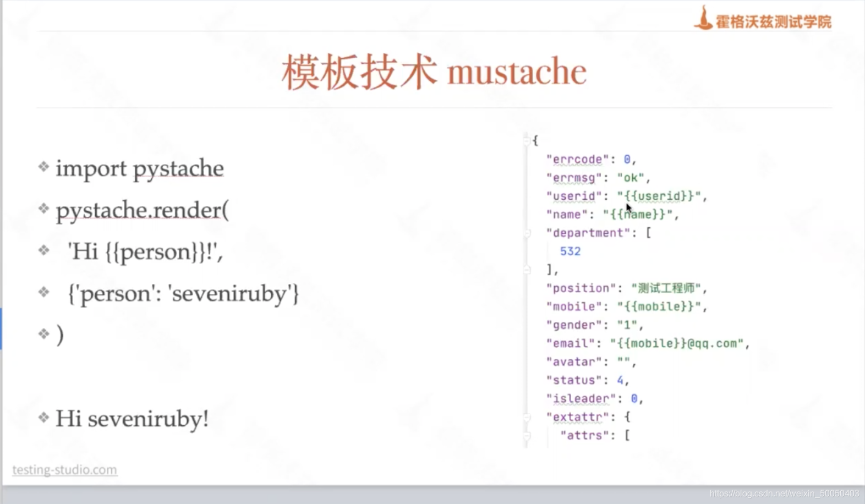This screenshot has width=865, height=504.
Task: Click the "霍格沃兹测试学院" brand text
Action: click(774, 22)
